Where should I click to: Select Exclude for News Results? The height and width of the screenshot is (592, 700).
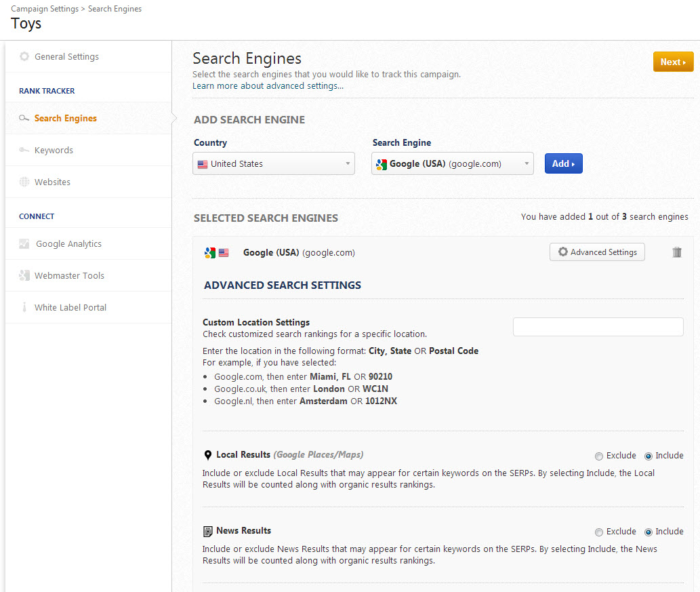599,532
